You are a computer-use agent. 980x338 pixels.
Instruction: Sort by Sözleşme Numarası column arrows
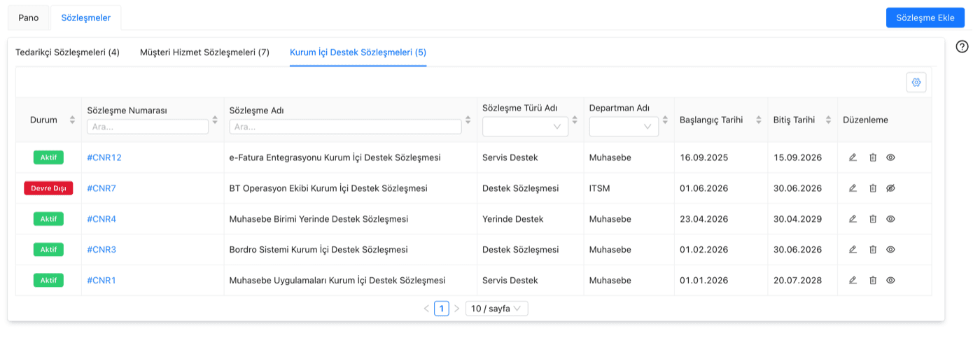[x=215, y=120]
